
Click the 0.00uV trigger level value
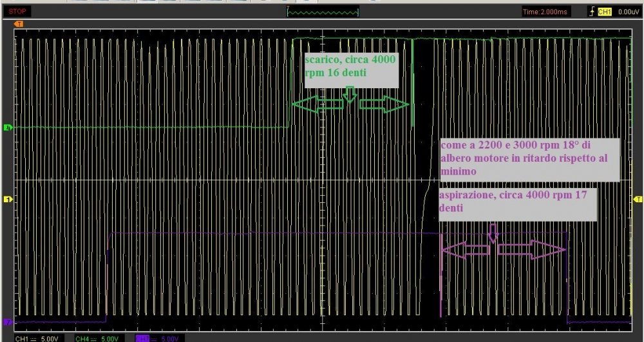(x=628, y=12)
